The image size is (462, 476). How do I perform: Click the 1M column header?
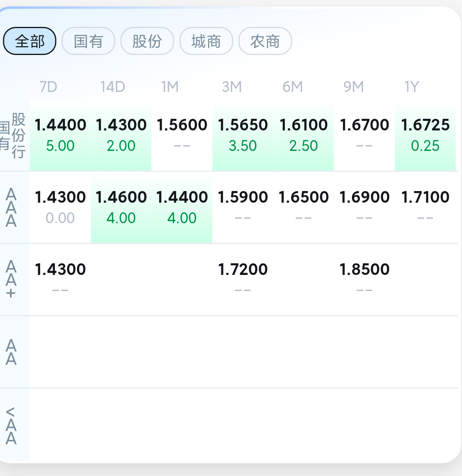170,87
